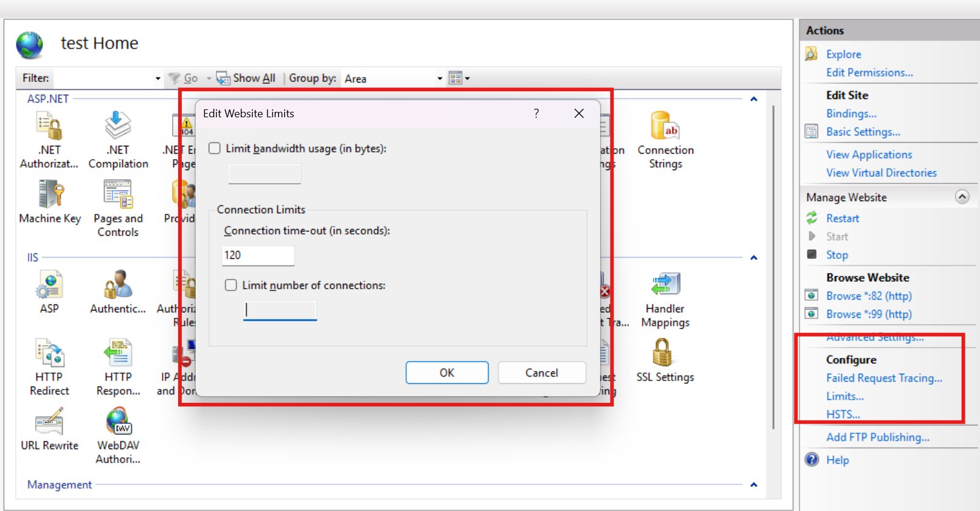
Task: Open Basic Settings link
Action: point(863,131)
